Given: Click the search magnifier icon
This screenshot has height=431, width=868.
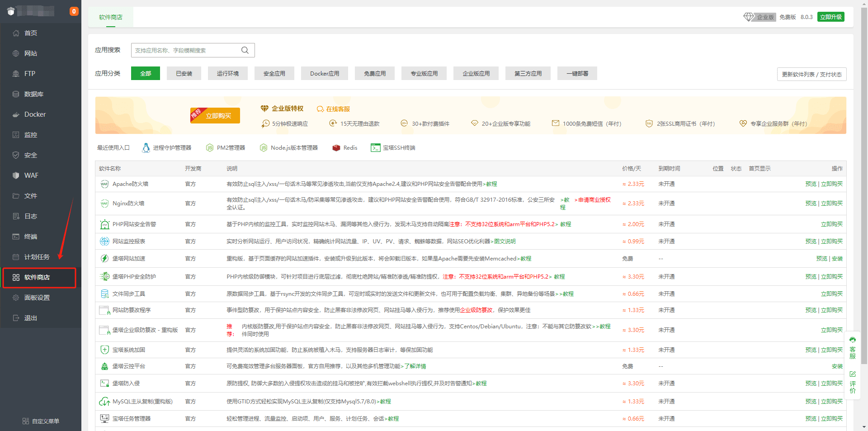Looking at the screenshot, I should click(x=245, y=50).
